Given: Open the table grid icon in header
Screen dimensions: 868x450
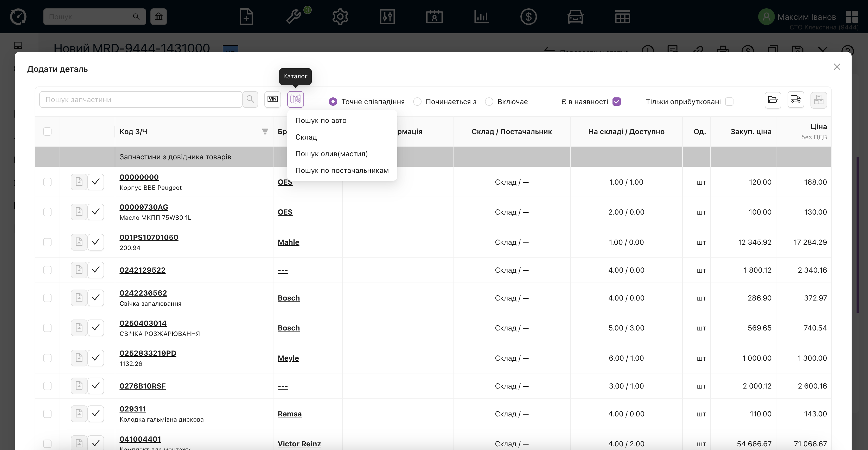Looking at the screenshot, I should (622, 16).
